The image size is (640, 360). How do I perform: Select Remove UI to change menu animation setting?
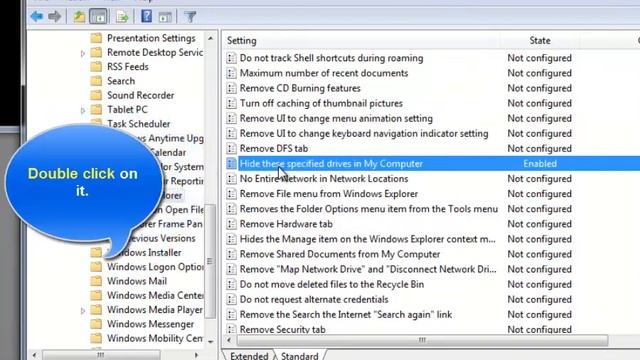(336, 118)
